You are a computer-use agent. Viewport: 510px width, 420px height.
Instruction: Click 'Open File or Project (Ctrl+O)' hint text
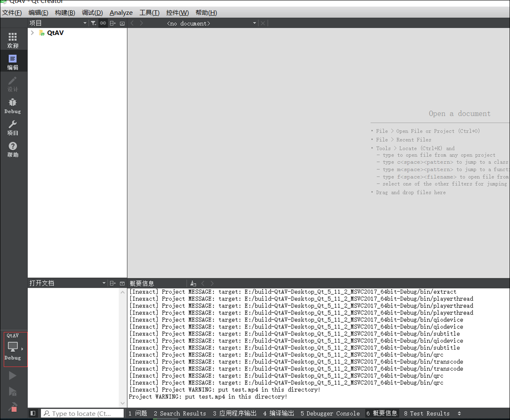pos(438,131)
